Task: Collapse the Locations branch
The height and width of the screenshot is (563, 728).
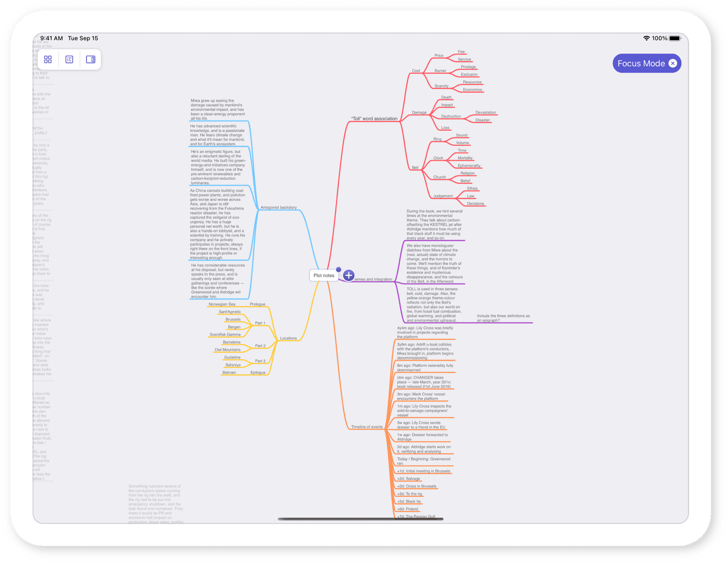Action: [x=289, y=338]
